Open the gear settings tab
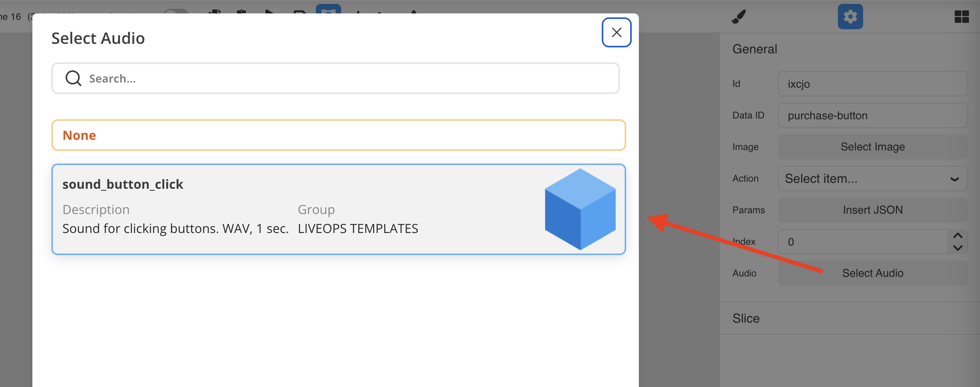This screenshot has height=387, width=980. [850, 17]
